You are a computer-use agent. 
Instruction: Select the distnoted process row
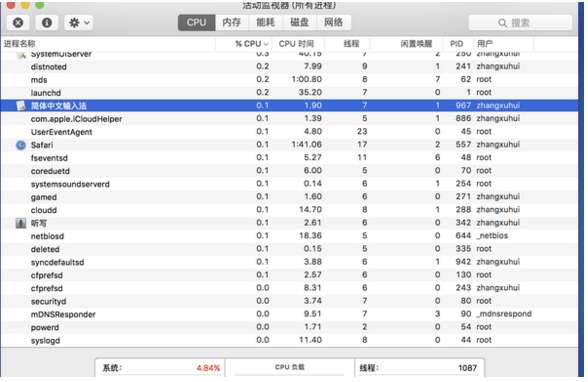pos(289,67)
